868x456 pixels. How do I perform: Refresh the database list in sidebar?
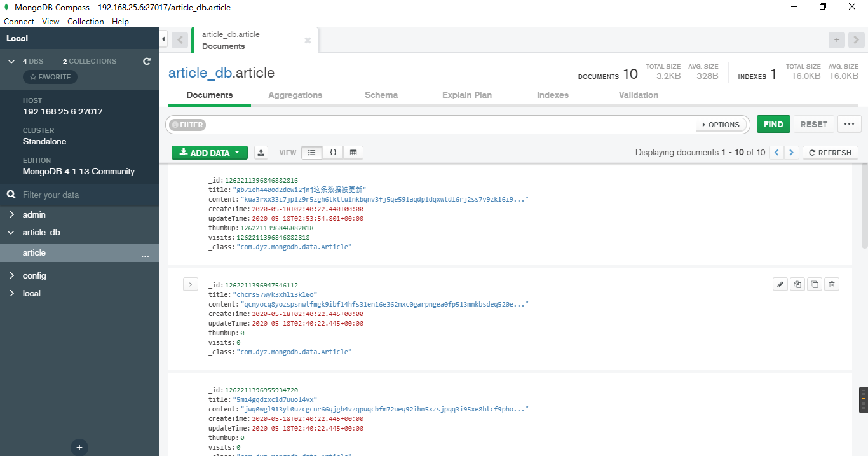coord(146,61)
